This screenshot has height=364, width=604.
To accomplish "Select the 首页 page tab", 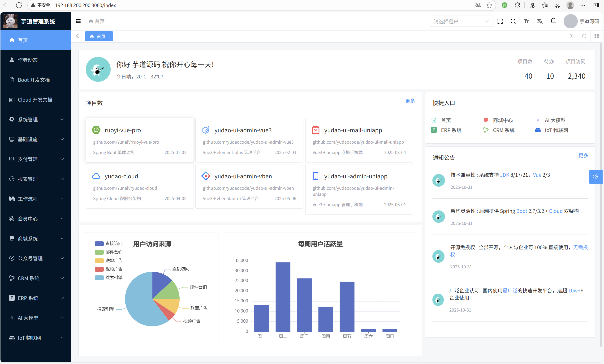I will tap(99, 36).
